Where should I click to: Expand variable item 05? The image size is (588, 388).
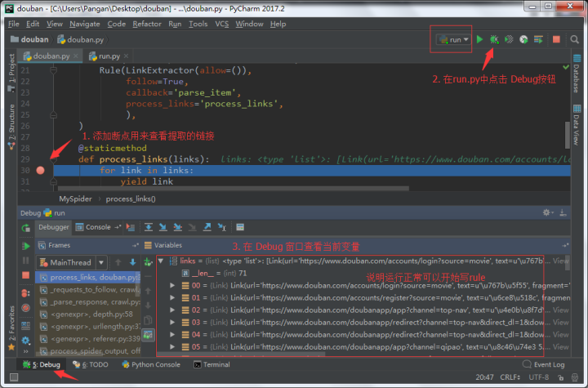click(x=172, y=347)
